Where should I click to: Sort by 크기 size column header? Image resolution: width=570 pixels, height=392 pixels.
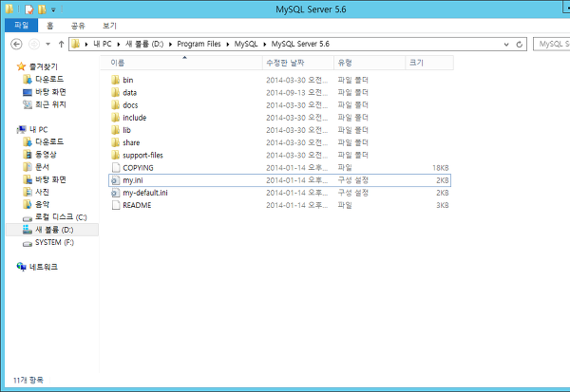coord(429,63)
